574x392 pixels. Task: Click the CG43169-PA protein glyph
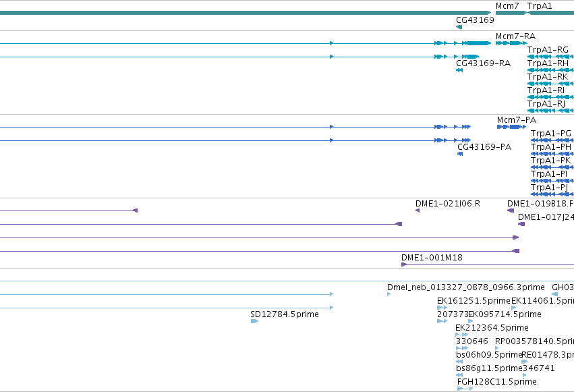(460, 154)
